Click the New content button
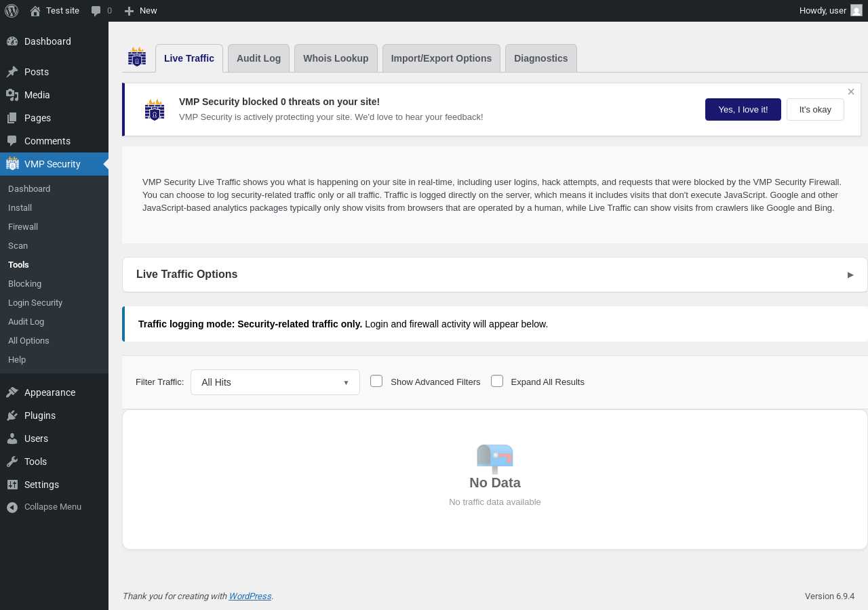This screenshot has height=610, width=868. click(140, 11)
